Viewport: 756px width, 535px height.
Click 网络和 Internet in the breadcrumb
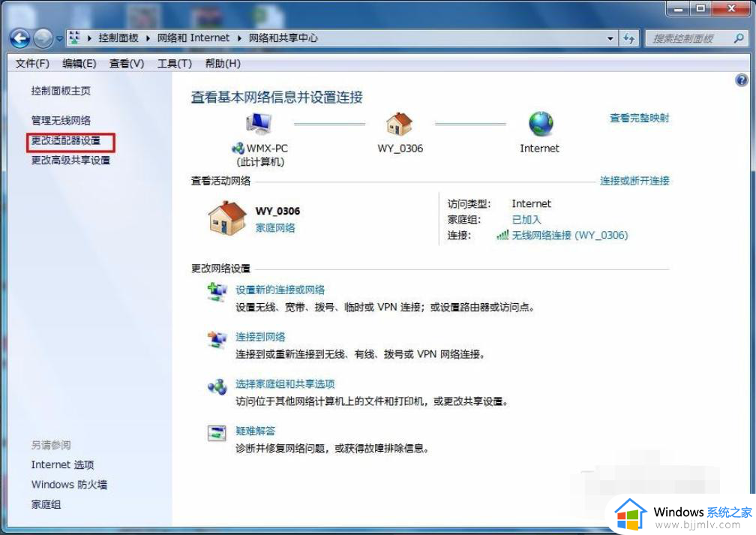[193, 38]
